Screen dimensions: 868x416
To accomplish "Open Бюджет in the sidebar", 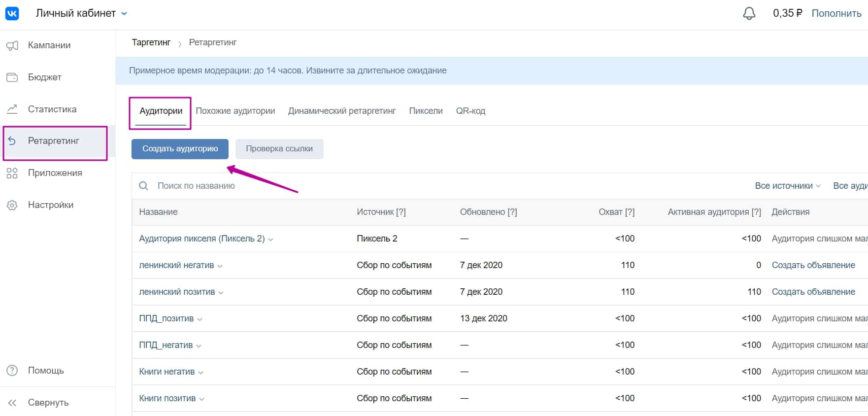I will point(58,77).
